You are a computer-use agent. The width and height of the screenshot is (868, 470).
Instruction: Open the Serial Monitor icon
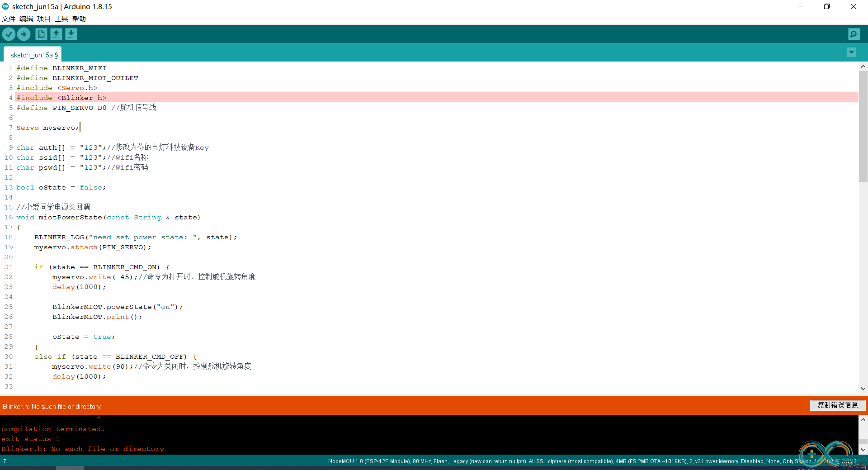(x=854, y=34)
